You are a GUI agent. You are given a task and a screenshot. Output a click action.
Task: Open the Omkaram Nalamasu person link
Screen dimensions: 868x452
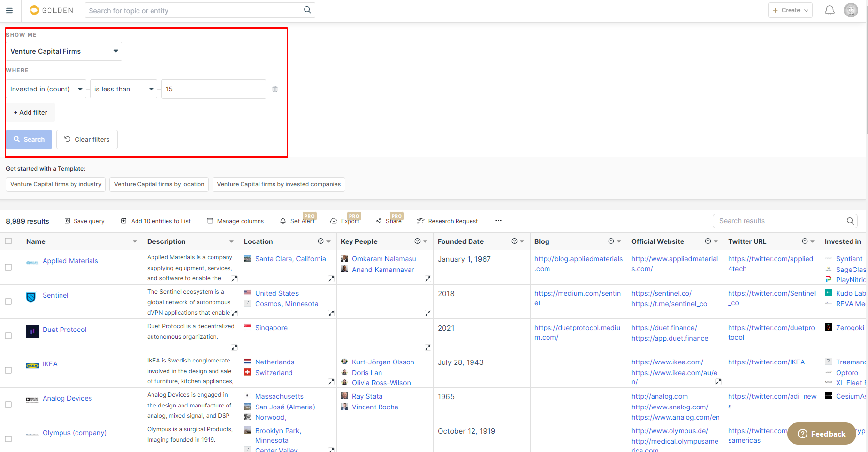(x=384, y=259)
